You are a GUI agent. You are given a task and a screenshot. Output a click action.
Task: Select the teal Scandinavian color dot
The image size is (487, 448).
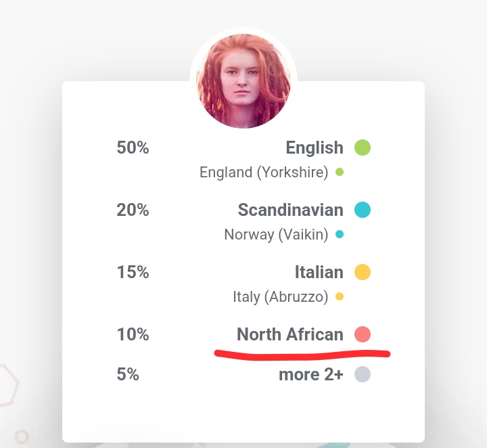pos(363,210)
